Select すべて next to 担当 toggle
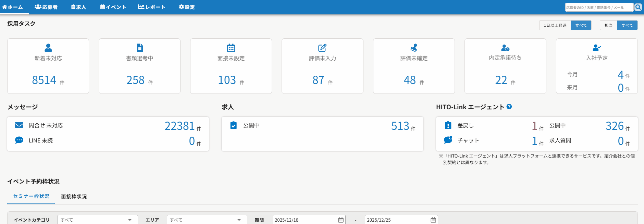Viewport: 644px width, 224px height. click(x=627, y=25)
